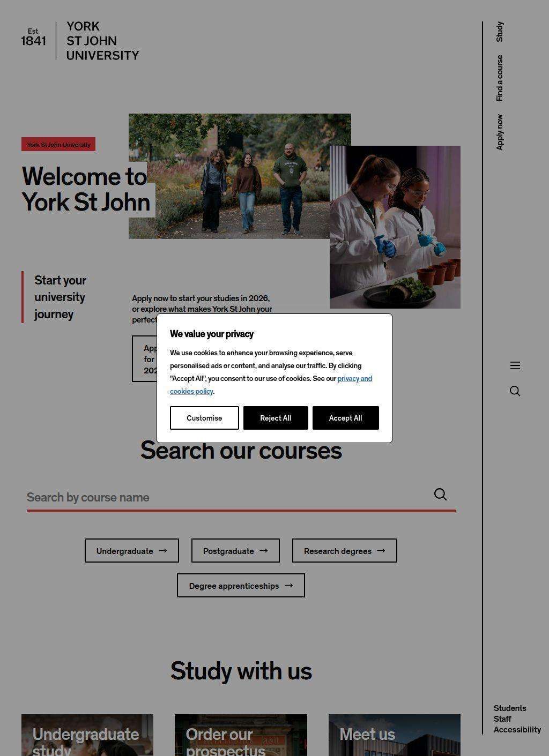Click the red York St John University tag
Image resolution: width=549 pixels, height=756 pixels.
(x=58, y=144)
